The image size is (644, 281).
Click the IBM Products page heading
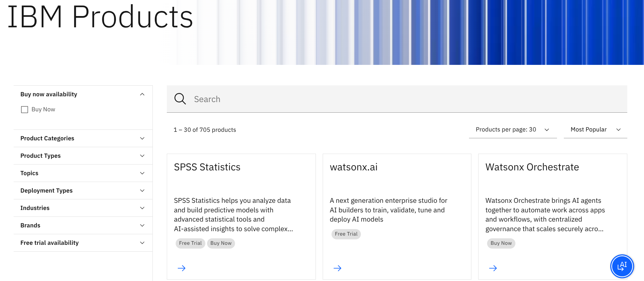[100, 16]
